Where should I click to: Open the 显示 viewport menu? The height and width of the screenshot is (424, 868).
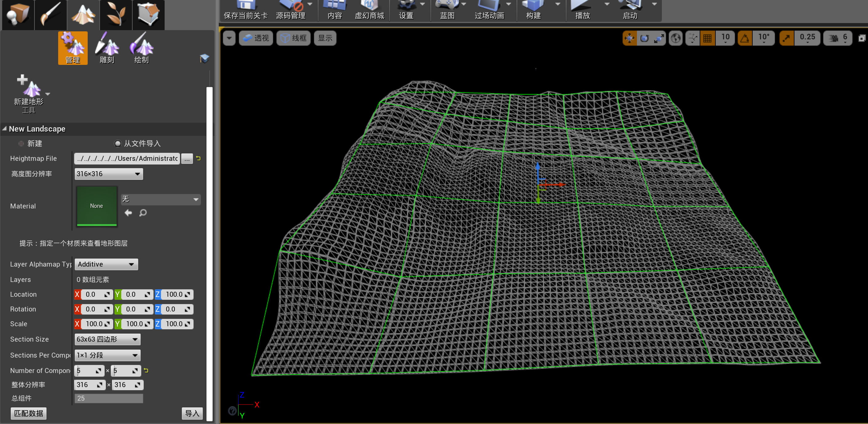click(325, 38)
